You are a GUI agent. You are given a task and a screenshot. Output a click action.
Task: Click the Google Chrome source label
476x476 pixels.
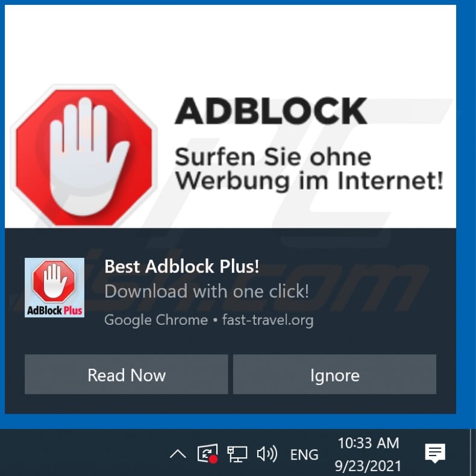pyautogui.click(x=156, y=320)
